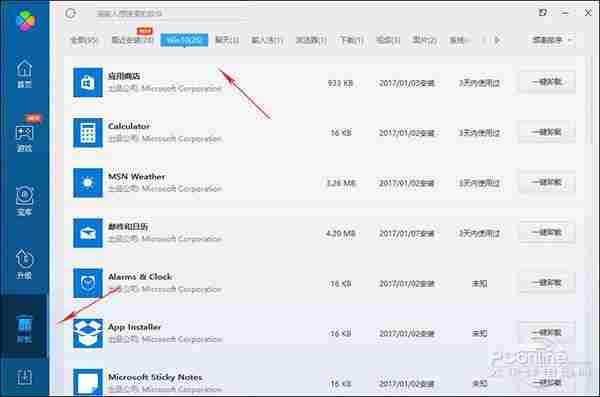Switch to the 图片 pictures tab
This screenshot has height=397, width=600.
pyautogui.click(x=424, y=40)
